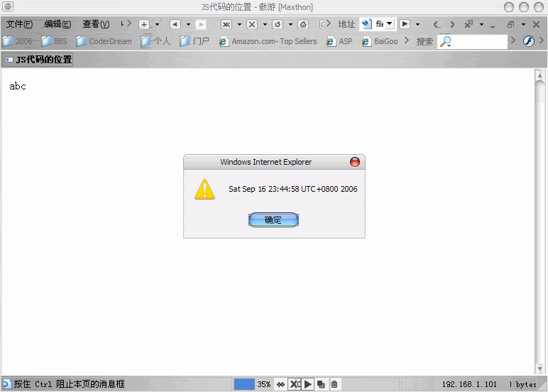Click into the address field showing file
This screenshot has width=548, height=392.
pyautogui.click(x=380, y=24)
